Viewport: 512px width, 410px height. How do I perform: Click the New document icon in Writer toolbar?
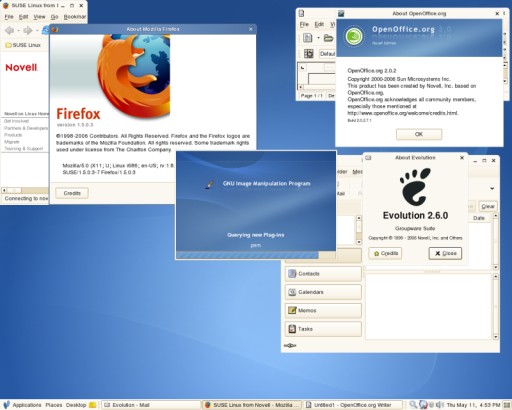click(307, 38)
